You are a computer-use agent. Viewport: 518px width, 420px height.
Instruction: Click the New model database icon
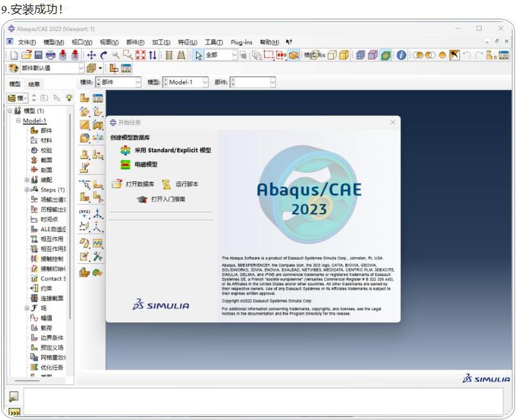[x=14, y=55]
